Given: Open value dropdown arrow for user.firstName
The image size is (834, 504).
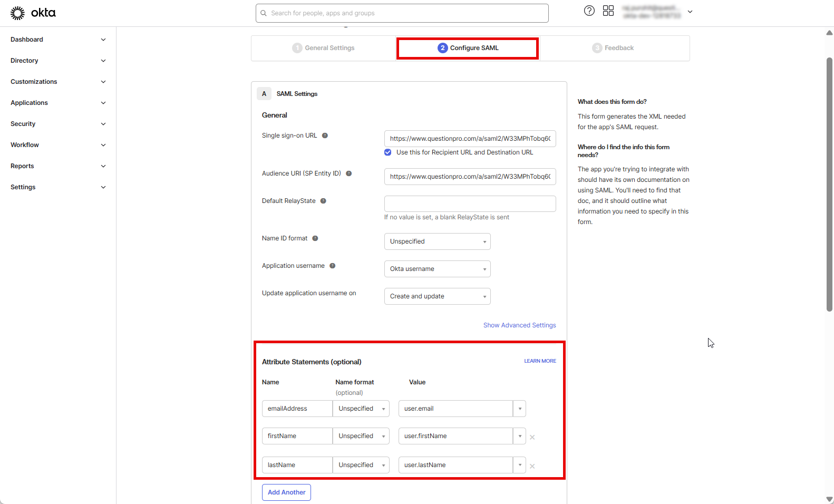Looking at the screenshot, I should click(520, 436).
